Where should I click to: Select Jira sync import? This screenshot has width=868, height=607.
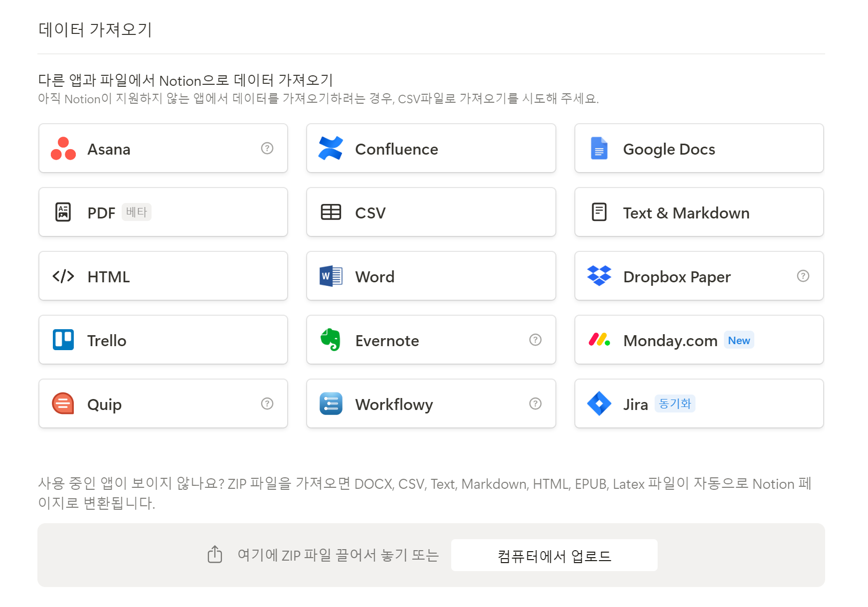click(x=699, y=404)
